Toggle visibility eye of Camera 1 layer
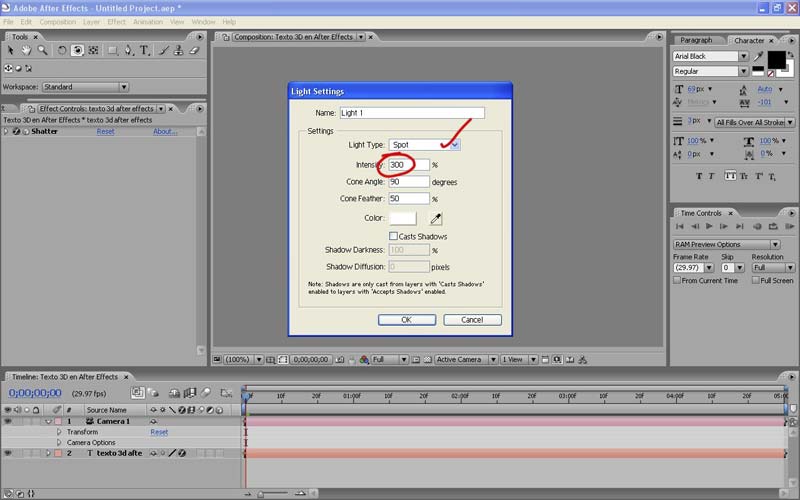 [8, 421]
